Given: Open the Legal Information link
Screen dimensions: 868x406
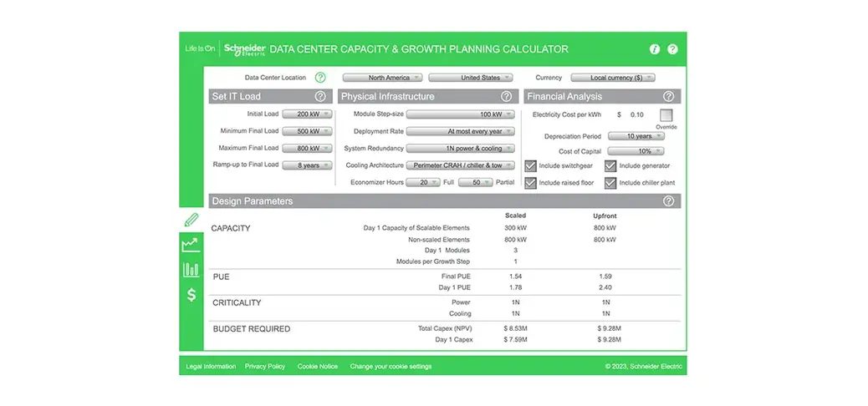Looking at the screenshot, I should point(211,366).
